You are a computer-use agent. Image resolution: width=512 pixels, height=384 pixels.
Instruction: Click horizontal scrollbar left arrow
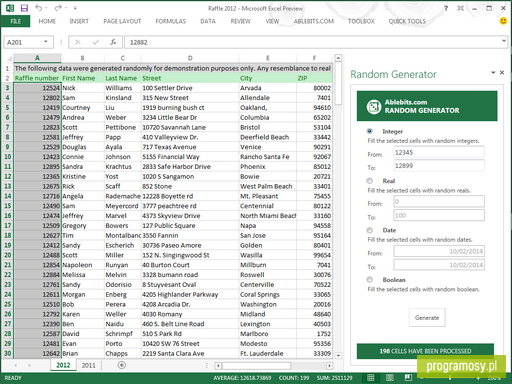[x=218, y=366]
